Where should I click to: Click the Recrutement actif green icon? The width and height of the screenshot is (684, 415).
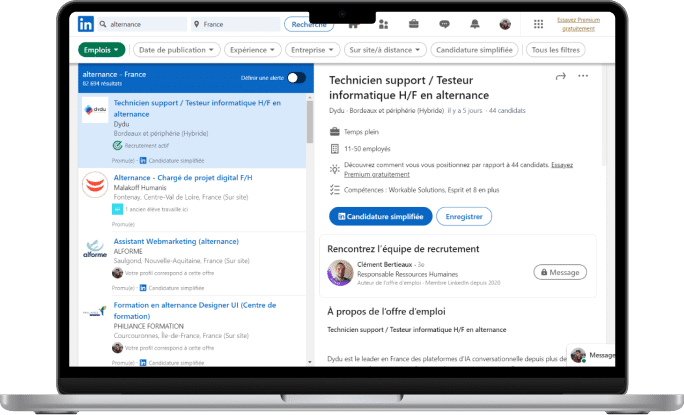[117, 145]
